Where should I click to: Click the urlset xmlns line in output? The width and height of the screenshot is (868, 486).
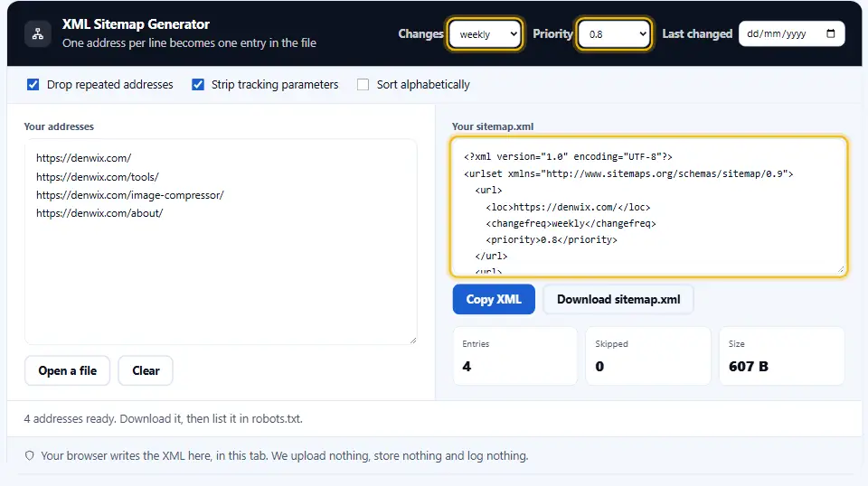coord(628,173)
